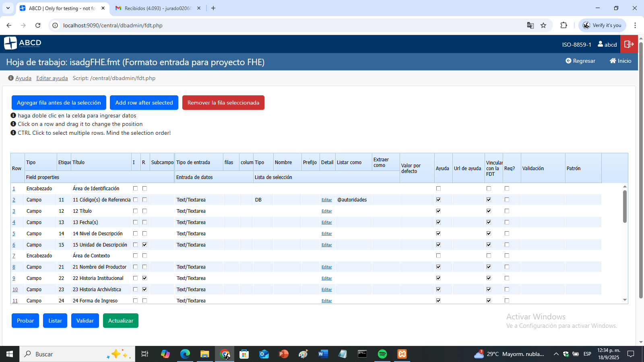
Task: Open the Chrome three-dot menu
Action: coord(635,25)
